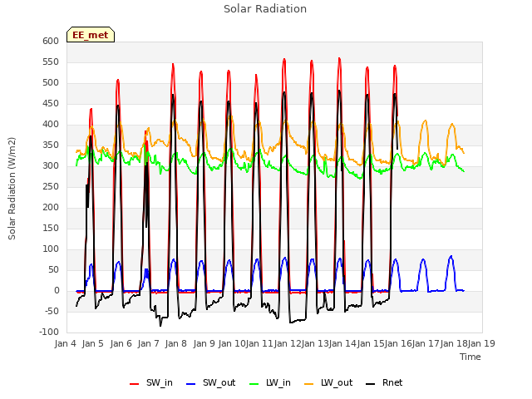Click the SW_out legend label
The height and width of the screenshot is (399, 532).
click(219, 382)
